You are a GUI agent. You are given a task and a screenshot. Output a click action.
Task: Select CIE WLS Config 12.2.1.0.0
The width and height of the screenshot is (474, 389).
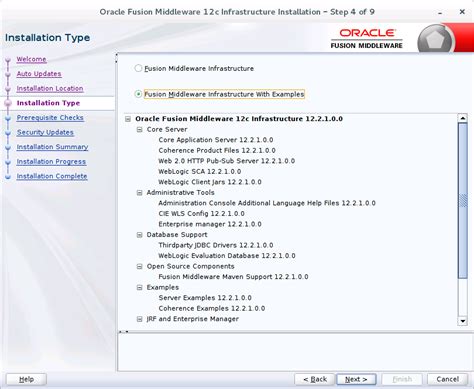pos(201,214)
